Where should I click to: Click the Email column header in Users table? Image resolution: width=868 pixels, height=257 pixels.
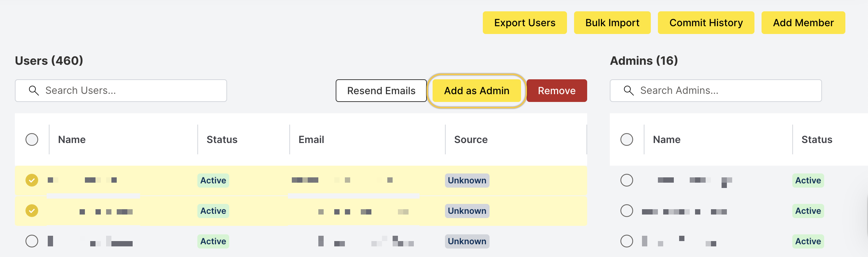pos(311,139)
